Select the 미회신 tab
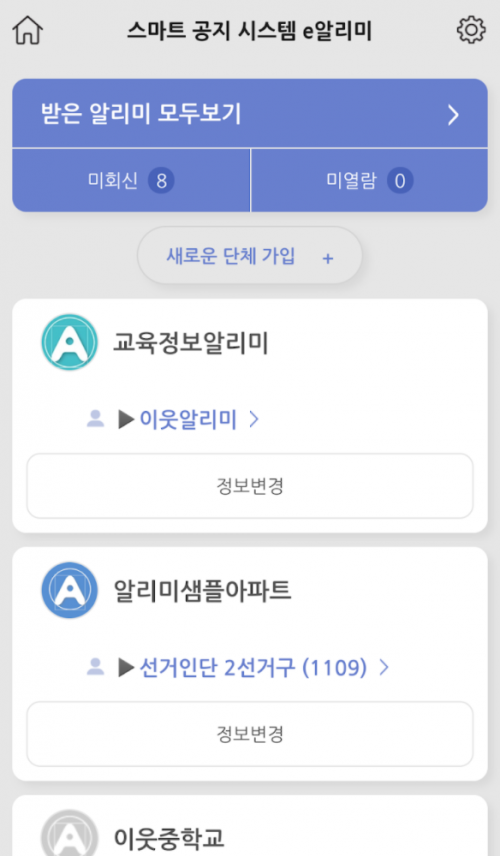500x856 pixels. [x=131, y=180]
